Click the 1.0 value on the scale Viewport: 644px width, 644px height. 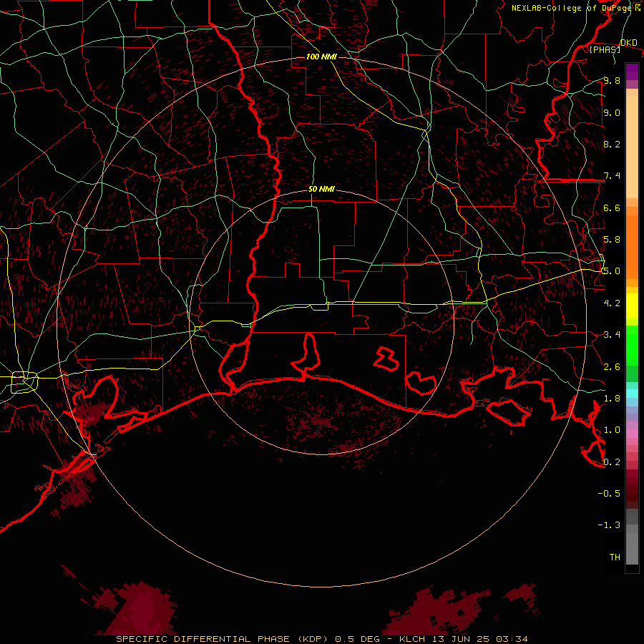612,430
